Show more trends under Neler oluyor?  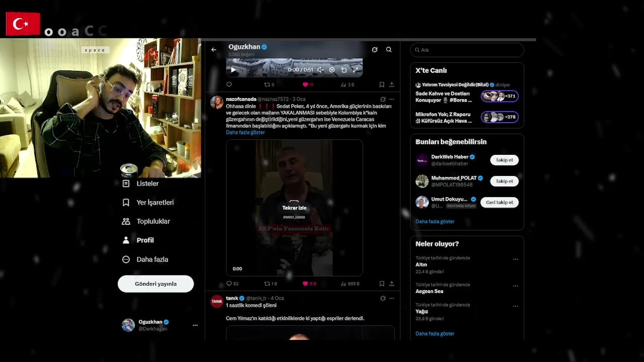pyautogui.click(x=435, y=333)
